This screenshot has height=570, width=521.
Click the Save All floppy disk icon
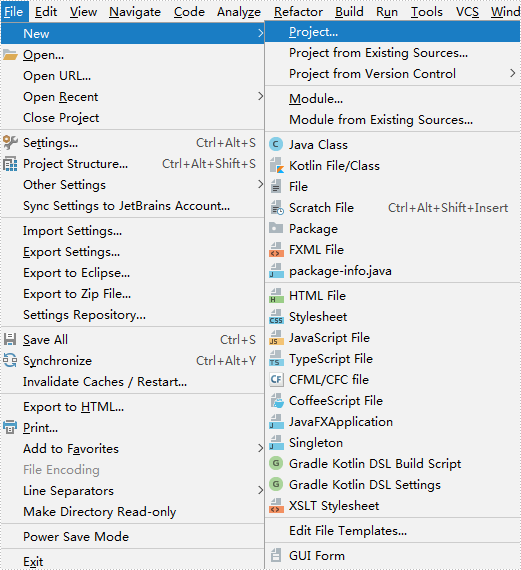coord(10,339)
